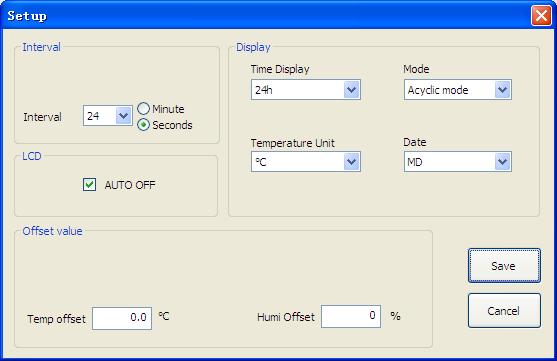Click the 24h Time Display field
The width and height of the screenshot is (557, 361).
click(x=298, y=90)
